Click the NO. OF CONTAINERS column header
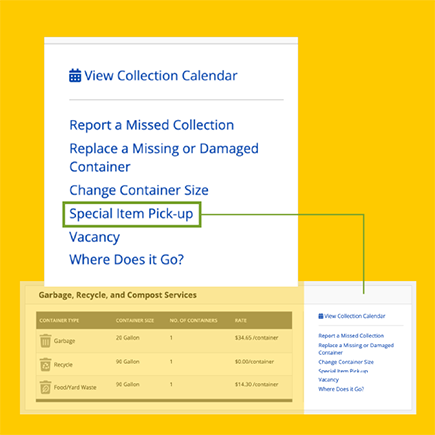 [x=193, y=320]
